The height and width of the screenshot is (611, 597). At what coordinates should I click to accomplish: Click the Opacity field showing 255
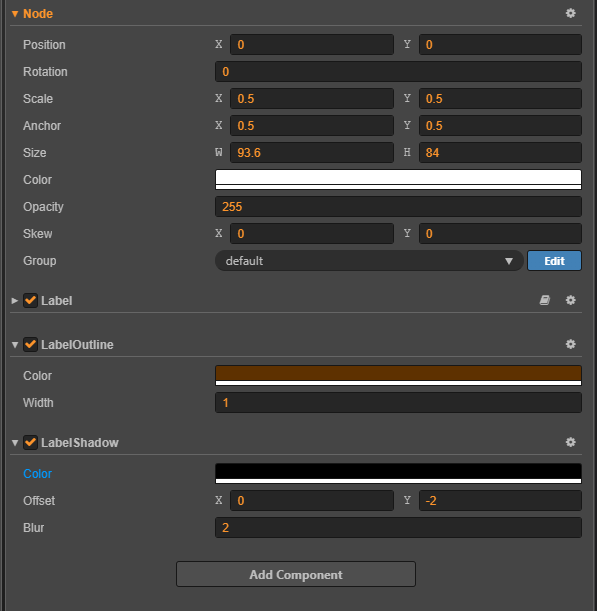(398, 207)
